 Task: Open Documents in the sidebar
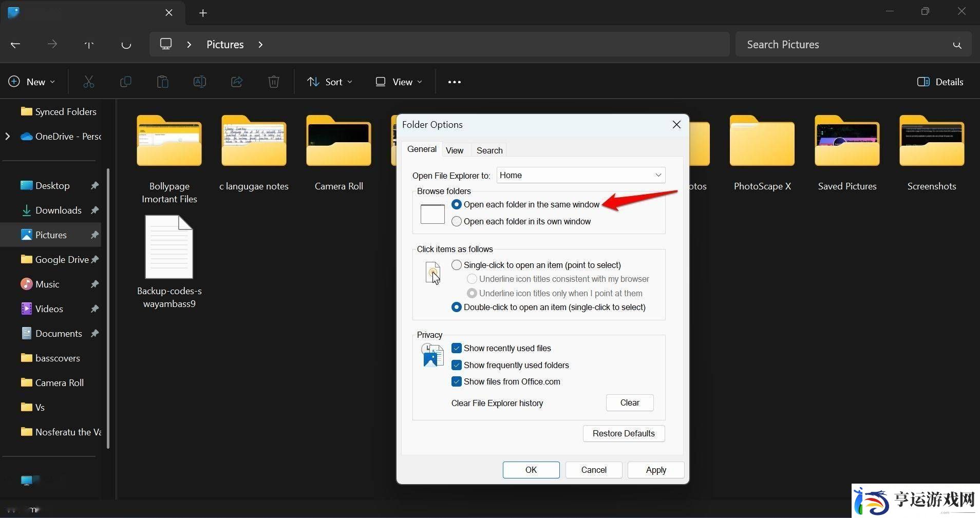coord(52,333)
